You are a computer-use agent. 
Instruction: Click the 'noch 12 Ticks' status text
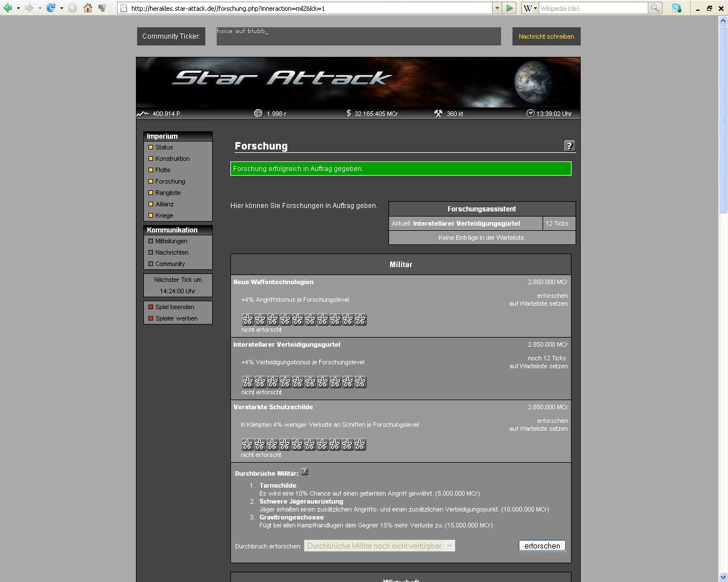[547, 358]
